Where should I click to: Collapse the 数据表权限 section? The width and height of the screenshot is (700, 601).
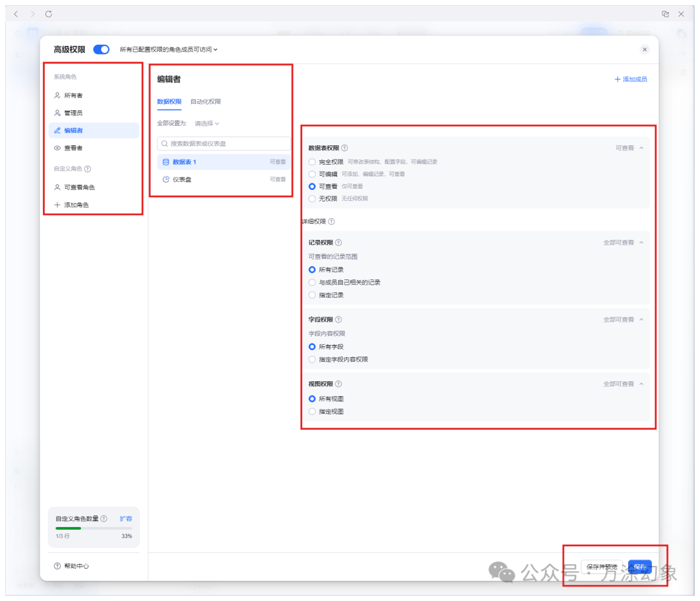click(x=642, y=148)
